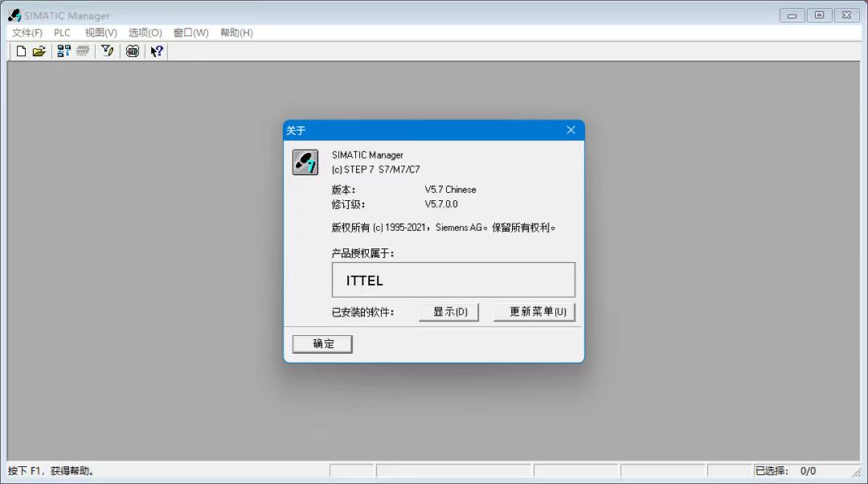This screenshot has height=484, width=868.
Task: Confirm with the 确定 button
Action: tap(322, 344)
